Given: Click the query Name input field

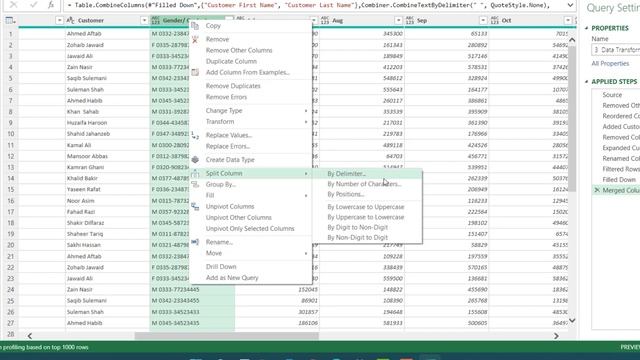Looking at the screenshot, I should [x=616, y=50].
